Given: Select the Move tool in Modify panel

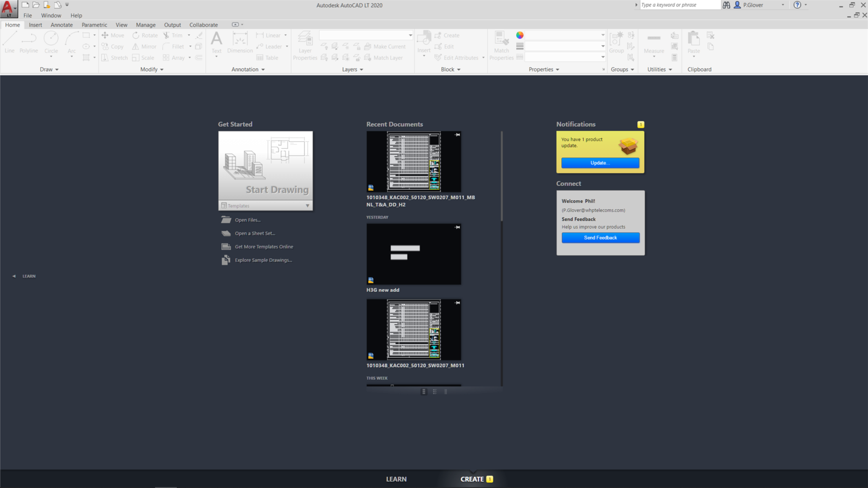Looking at the screenshot, I should [x=113, y=35].
